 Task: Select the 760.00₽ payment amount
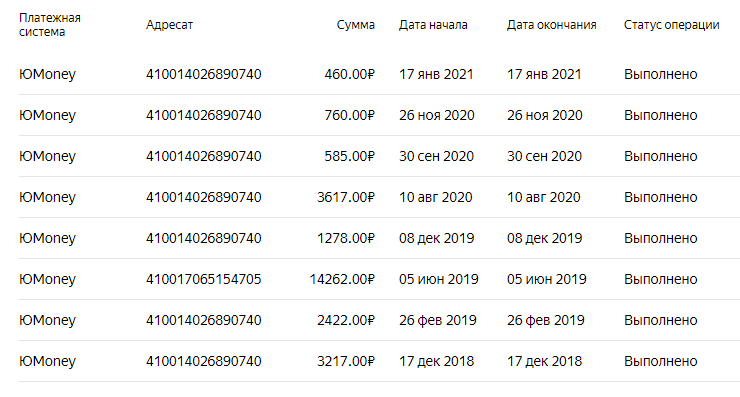click(349, 115)
